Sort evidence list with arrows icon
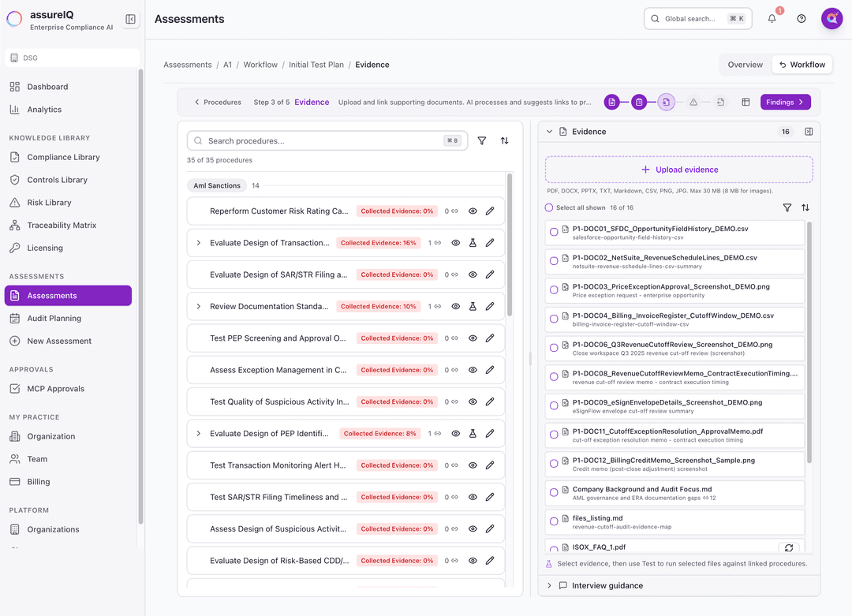 click(x=805, y=207)
